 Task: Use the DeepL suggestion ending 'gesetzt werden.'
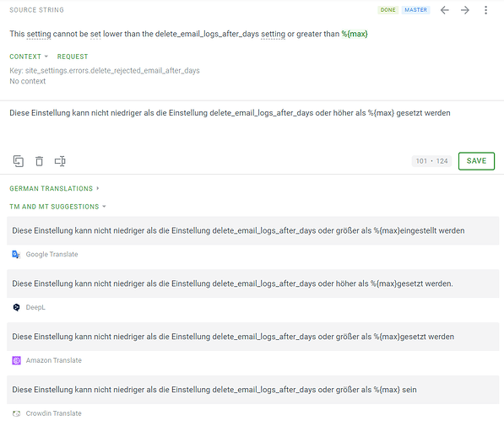pyautogui.click(x=253, y=283)
